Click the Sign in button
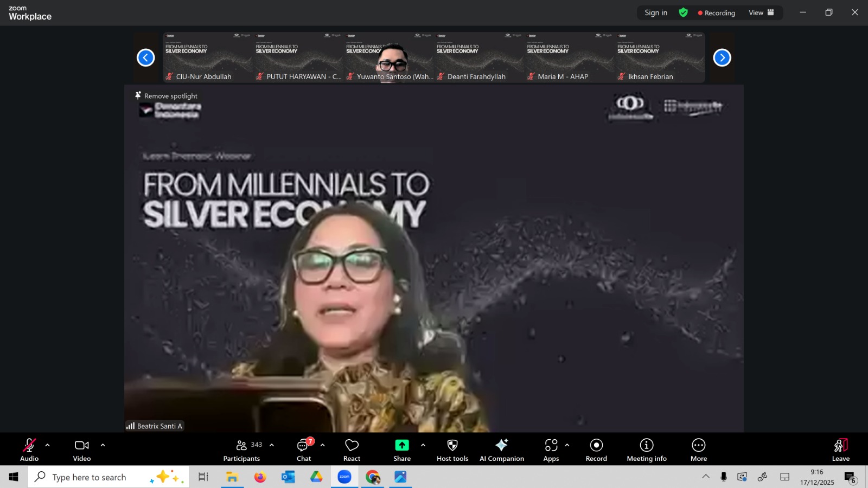This screenshot has height=488, width=868. coord(656,12)
